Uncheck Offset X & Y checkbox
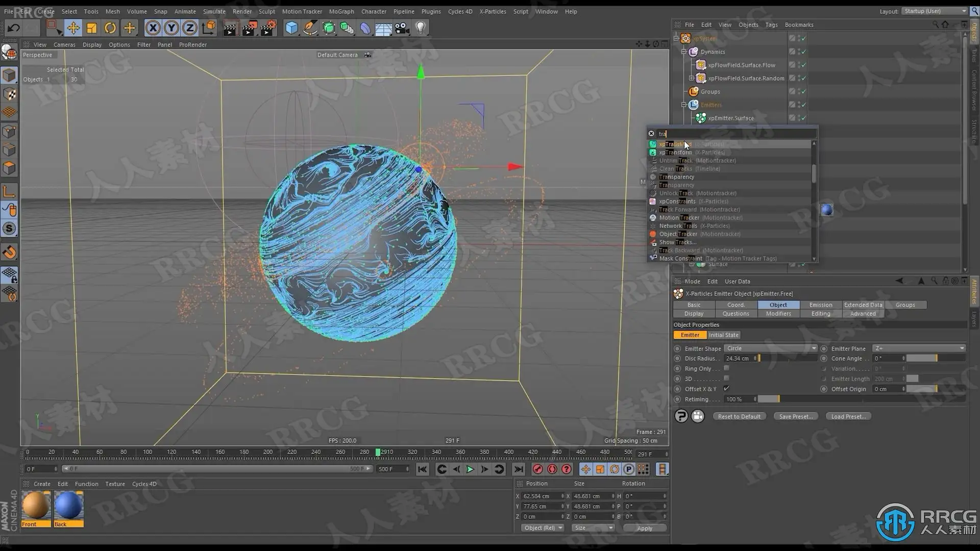The width and height of the screenshot is (980, 551). [726, 389]
